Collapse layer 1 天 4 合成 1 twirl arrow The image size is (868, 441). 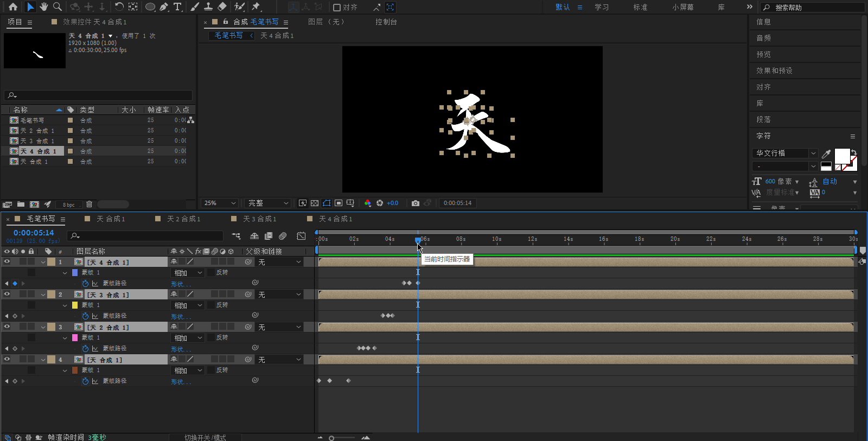[43, 263]
